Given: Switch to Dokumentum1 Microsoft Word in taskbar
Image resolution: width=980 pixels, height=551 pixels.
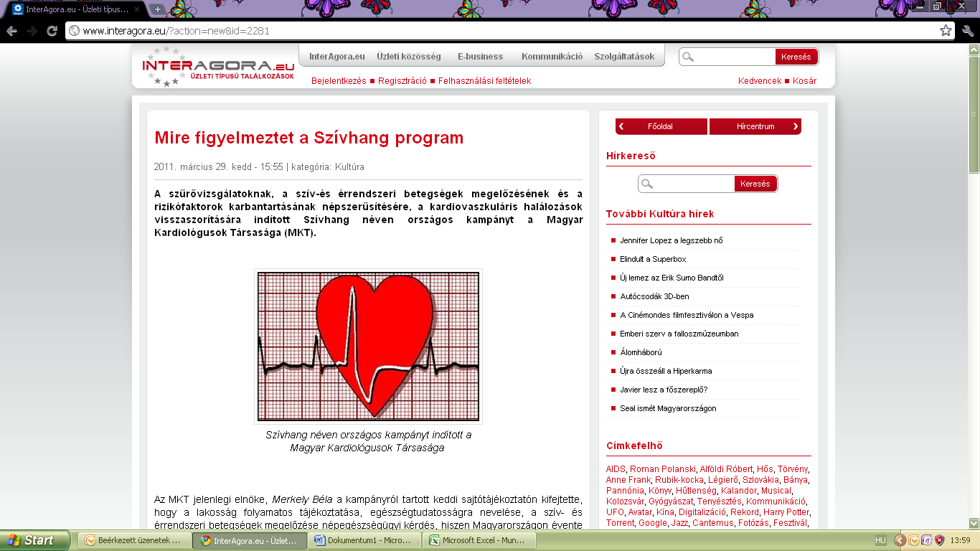Looking at the screenshot, I should point(364,541).
